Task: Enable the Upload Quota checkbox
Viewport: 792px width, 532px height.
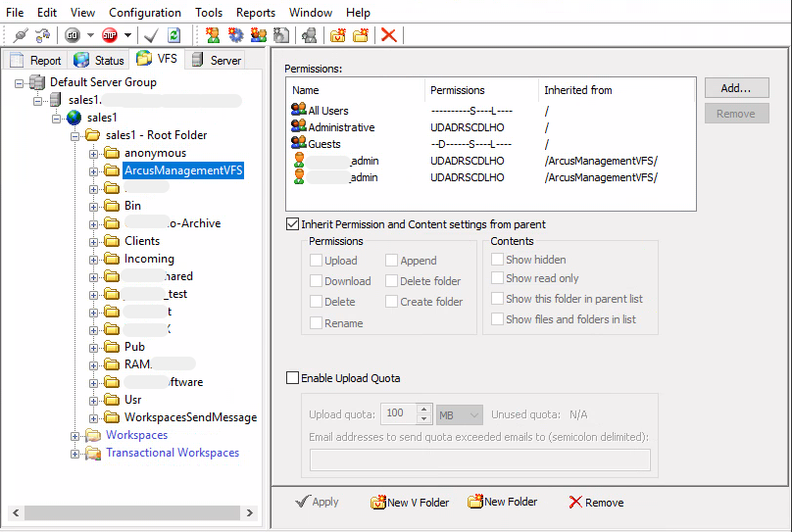Action: [292, 378]
